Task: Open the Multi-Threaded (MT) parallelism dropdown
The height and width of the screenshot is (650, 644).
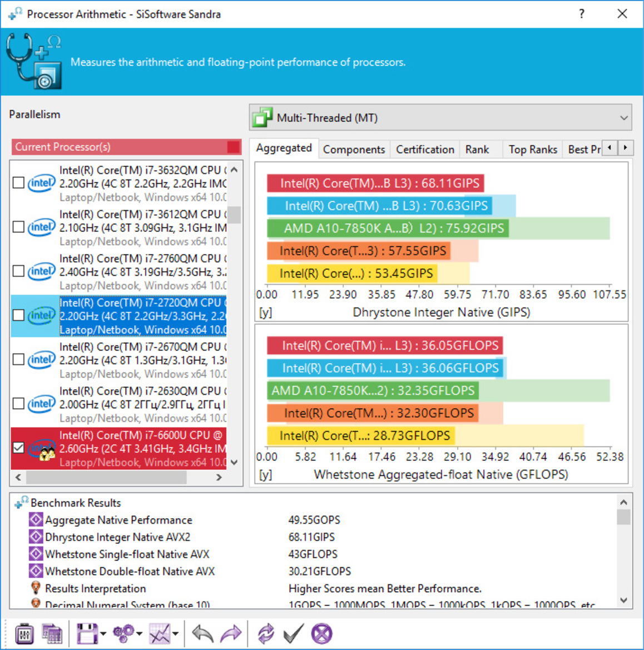Action: pyautogui.click(x=440, y=117)
